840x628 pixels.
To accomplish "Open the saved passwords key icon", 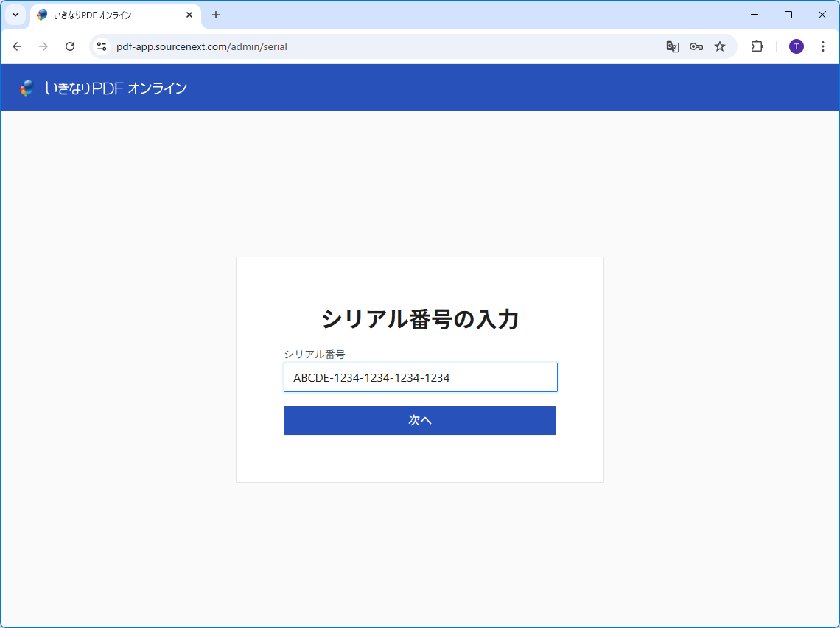I will pyautogui.click(x=696, y=46).
